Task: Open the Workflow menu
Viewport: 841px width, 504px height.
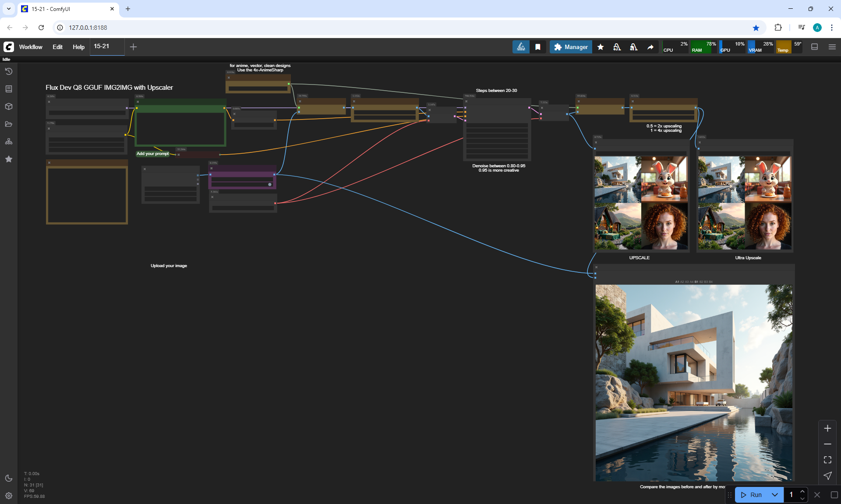Action: (31, 47)
